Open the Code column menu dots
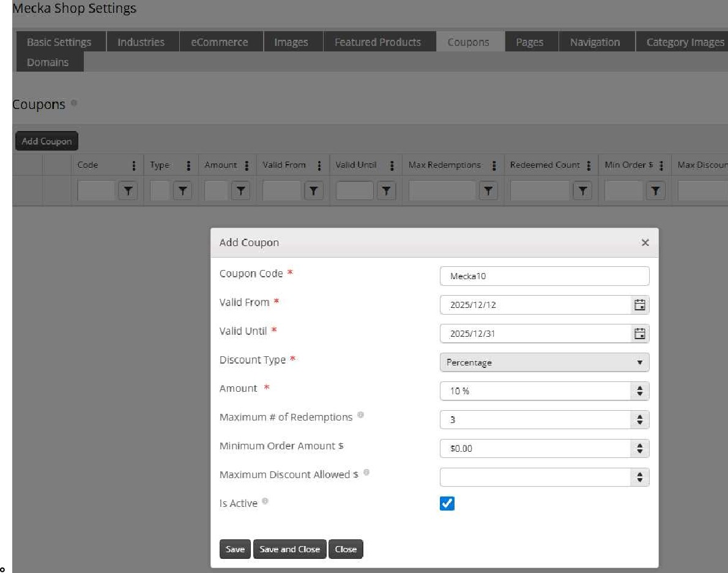Image resolution: width=728 pixels, height=573 pixels. click(134, 165)
